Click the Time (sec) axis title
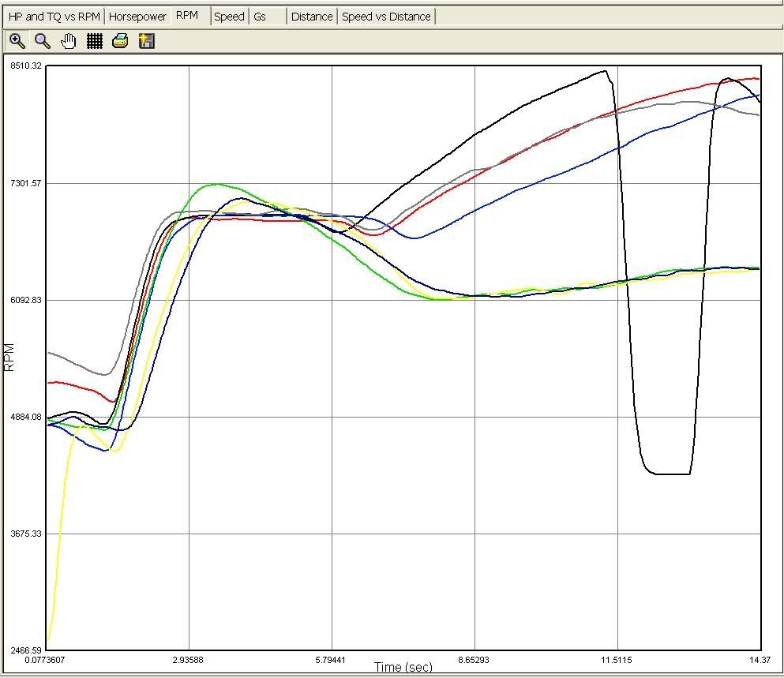 [x=403, y=667]
